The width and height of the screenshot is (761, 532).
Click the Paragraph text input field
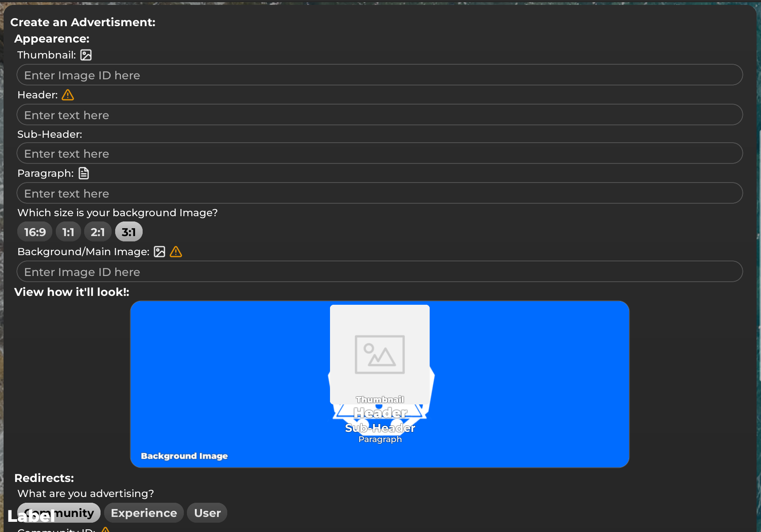(380, 193)
